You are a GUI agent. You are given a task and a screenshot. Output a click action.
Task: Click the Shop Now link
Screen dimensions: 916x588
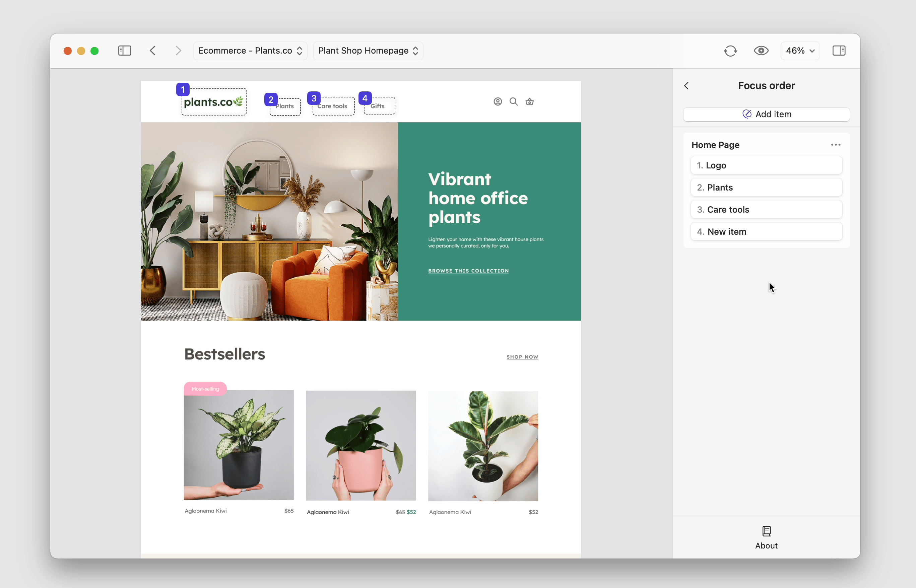tap(522, 357)
